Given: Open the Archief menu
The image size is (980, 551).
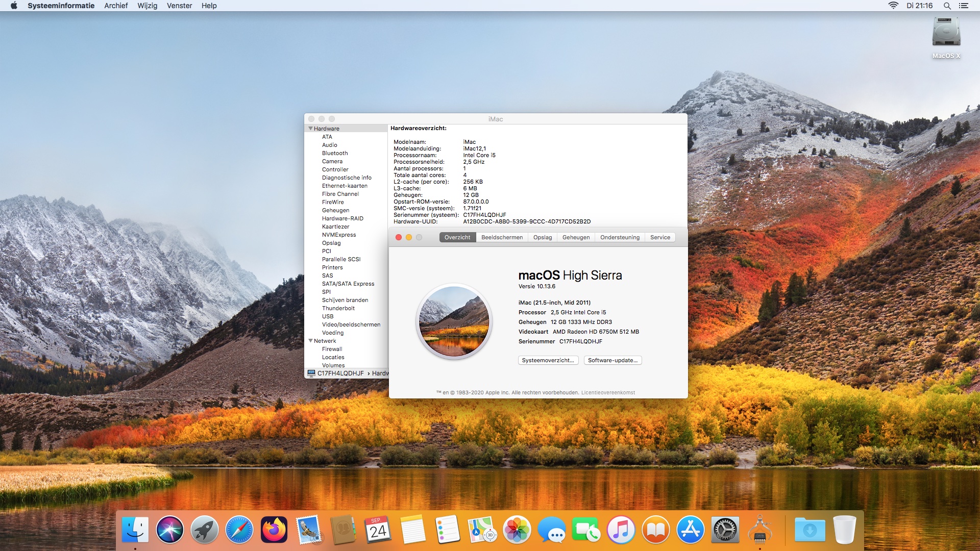Looking at the screenshot, I should pos(116,6).
